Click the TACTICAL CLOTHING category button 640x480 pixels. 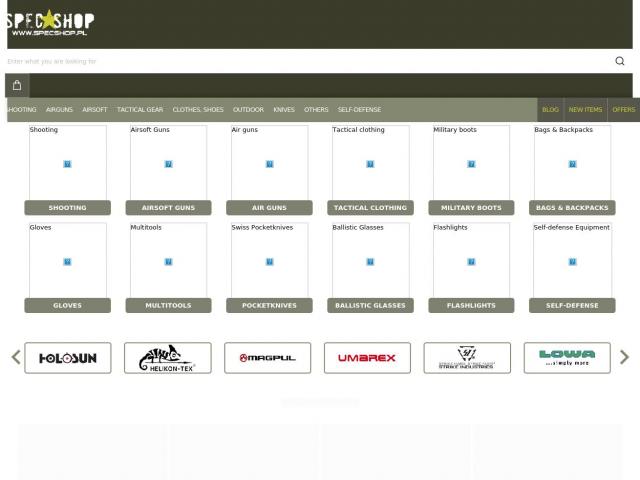370,207
